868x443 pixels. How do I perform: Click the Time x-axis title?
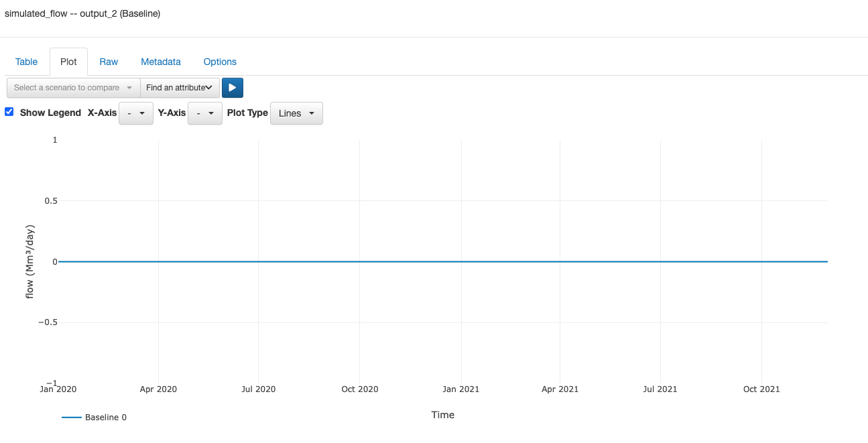(x=442, y=415)
